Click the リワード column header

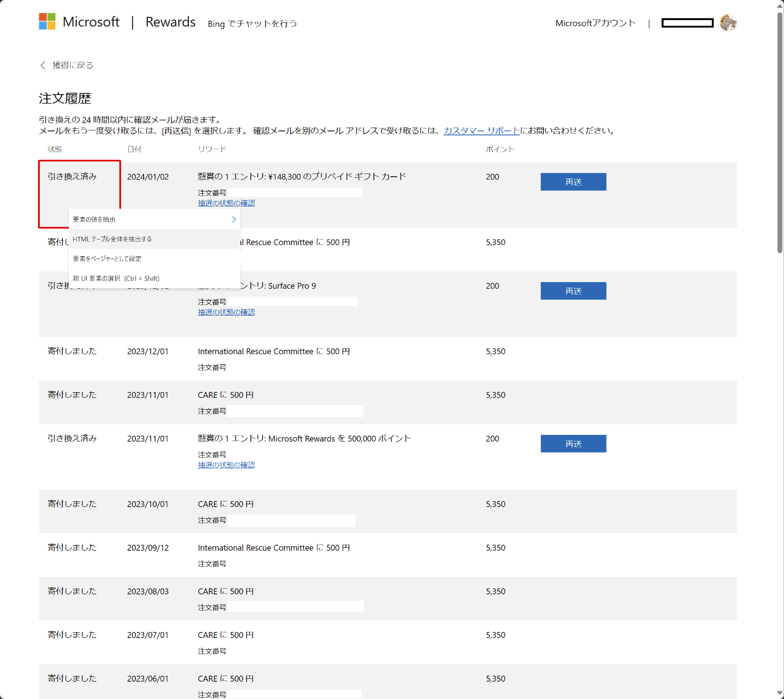(212, 149)
